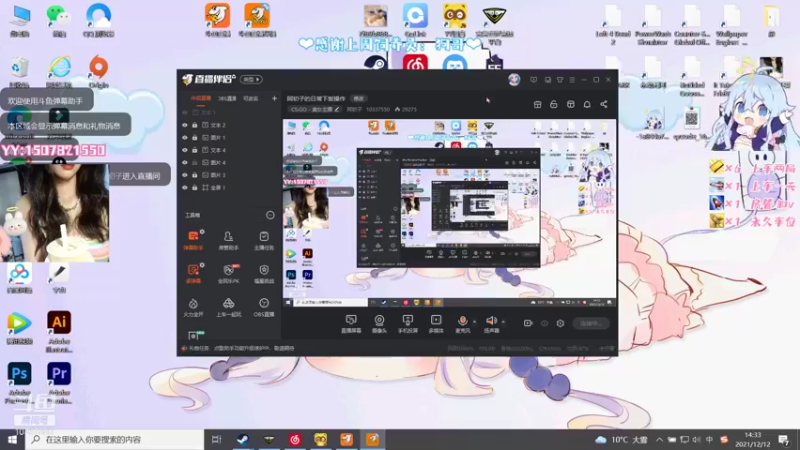
Task: Open the shield-star tool right of 全民乐PK
Action: click(x=264, y=273)
